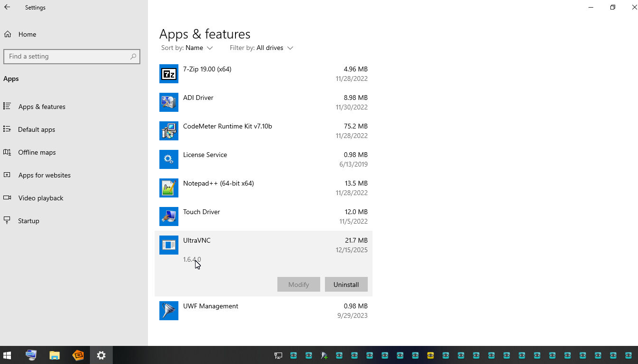Click the Find a setting search box

click(72, 56)
